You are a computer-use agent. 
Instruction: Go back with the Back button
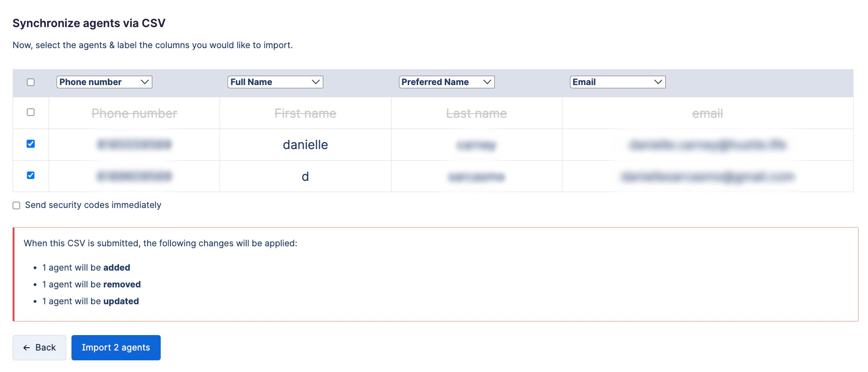(39, 348)
